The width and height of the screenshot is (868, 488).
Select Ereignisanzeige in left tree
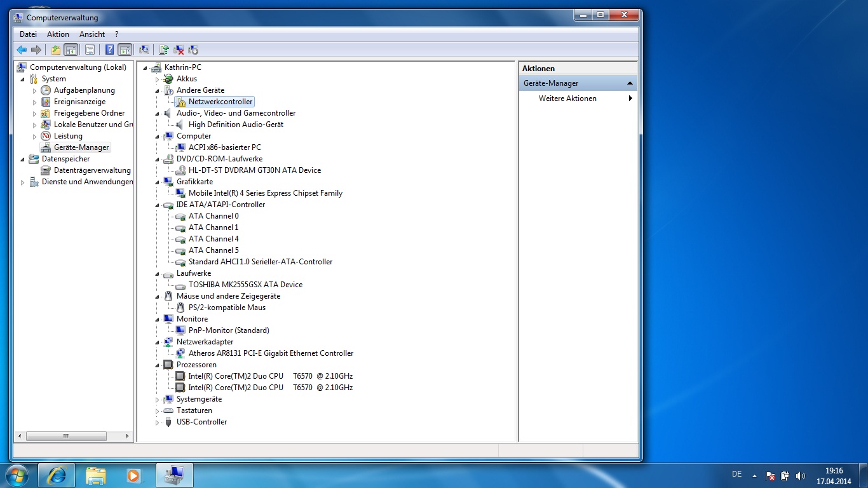tap(79, 102)
